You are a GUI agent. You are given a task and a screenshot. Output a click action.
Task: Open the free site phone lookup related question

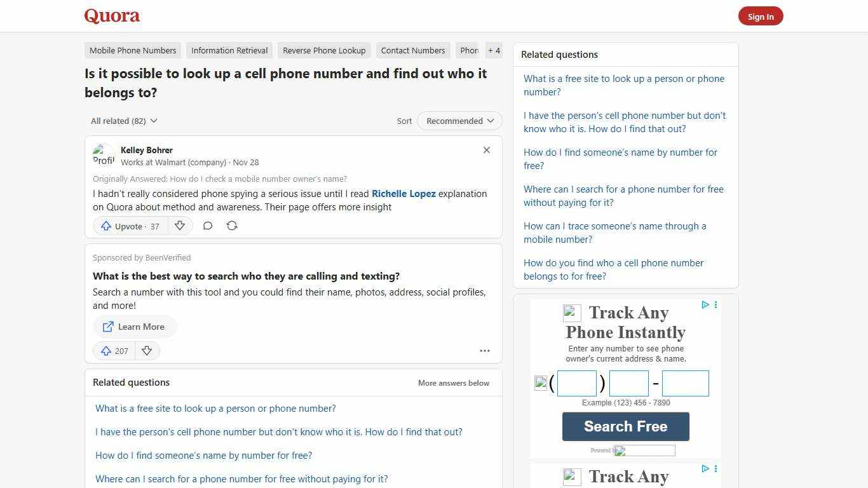point(215,408)
